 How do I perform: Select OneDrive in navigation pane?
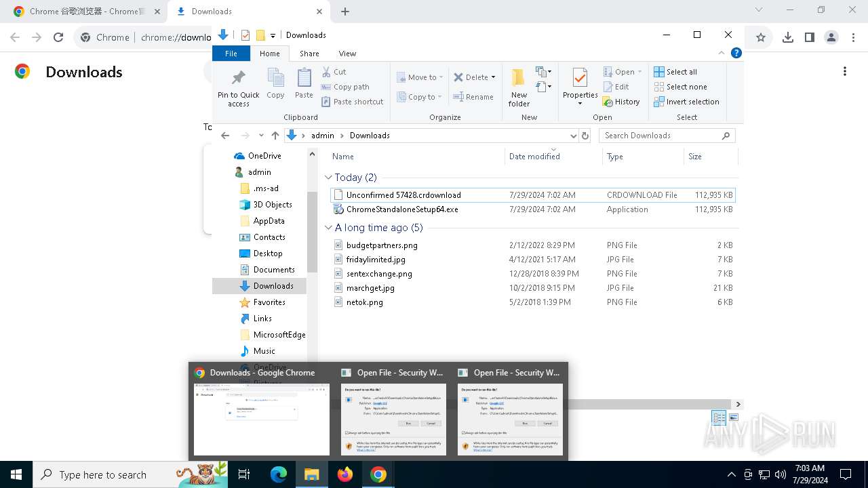click(264, 156)
